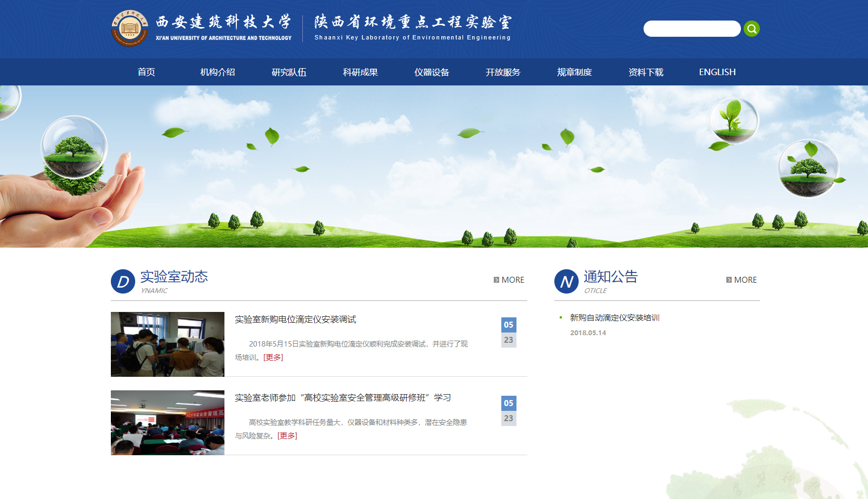Viewport: 868px width, 499px height.
Task: Click the green search magnifier button
Action: (x=751, y=29)
